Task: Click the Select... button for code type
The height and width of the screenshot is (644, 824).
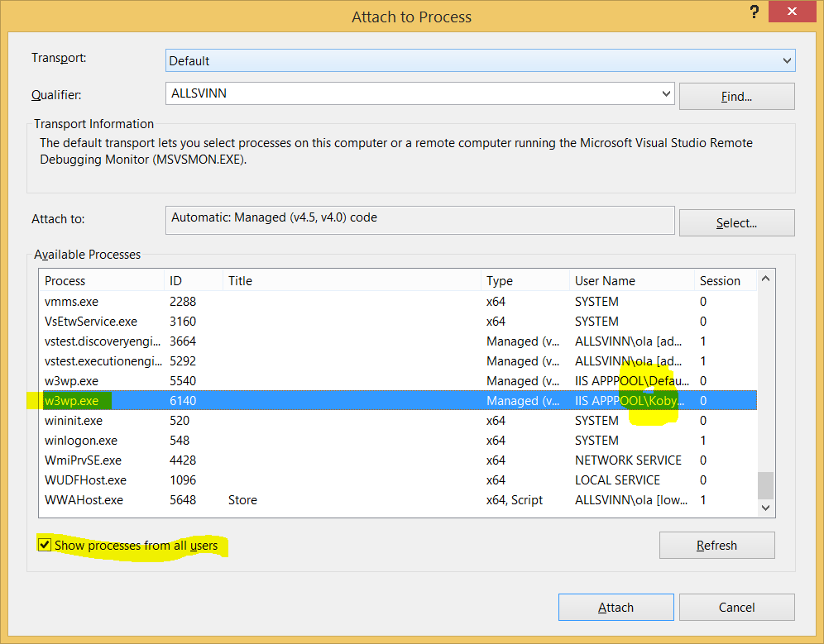Action: (736, 223)
